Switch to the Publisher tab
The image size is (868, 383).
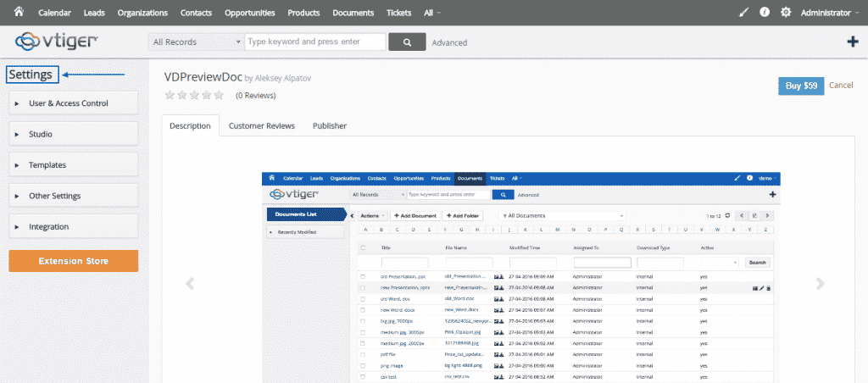pyautogui.click(x=330, y=125)
